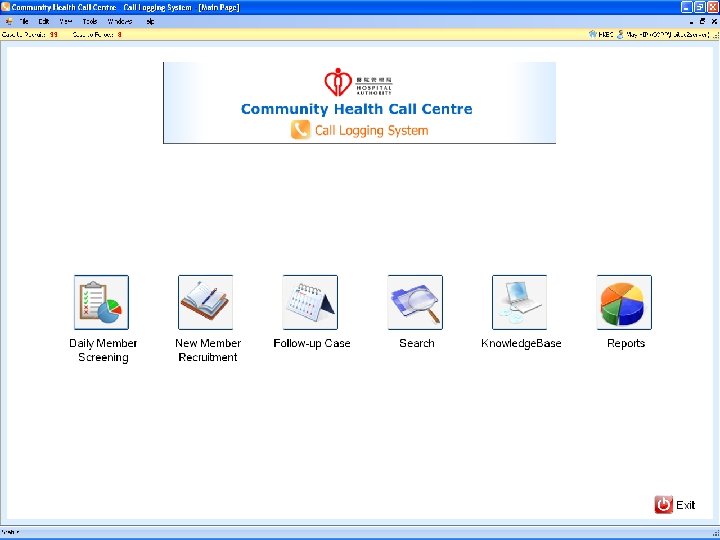This screenshot has height=540, width=720.
Task: Minimize the main application window
Action: pos(686,7)
